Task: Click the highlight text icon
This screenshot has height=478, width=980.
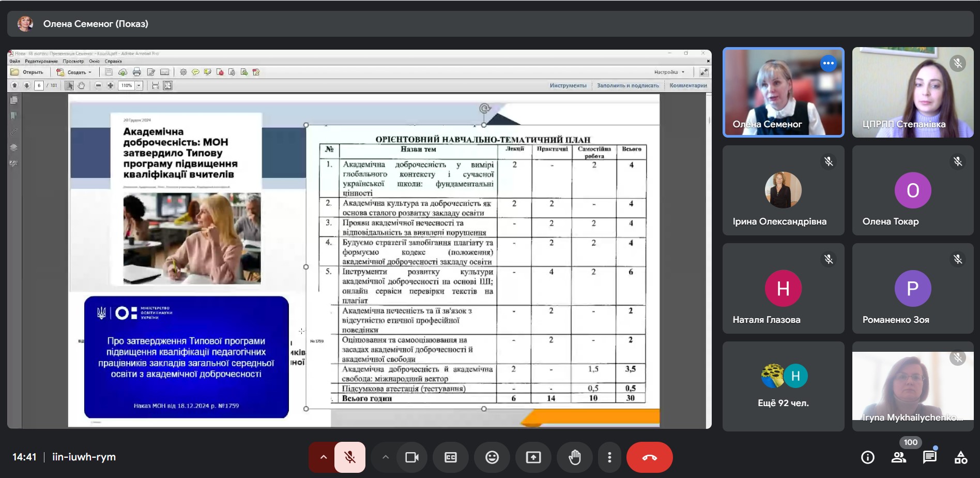Action: (207, 72)
